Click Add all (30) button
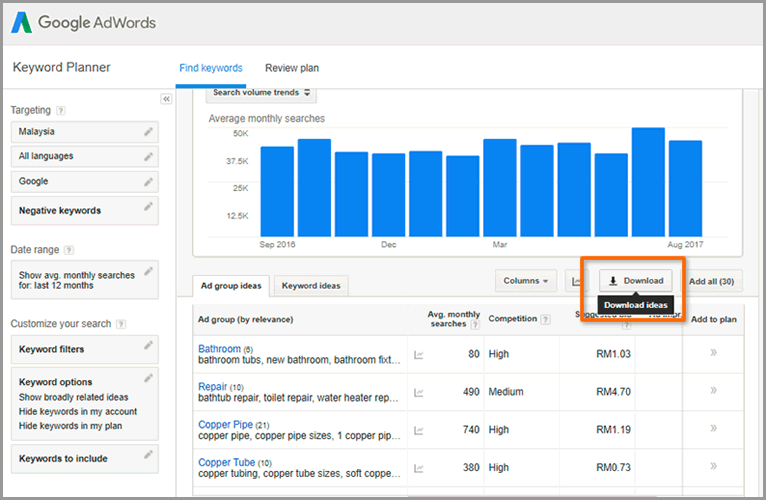766x500 pixels. (x=712, y=282)
